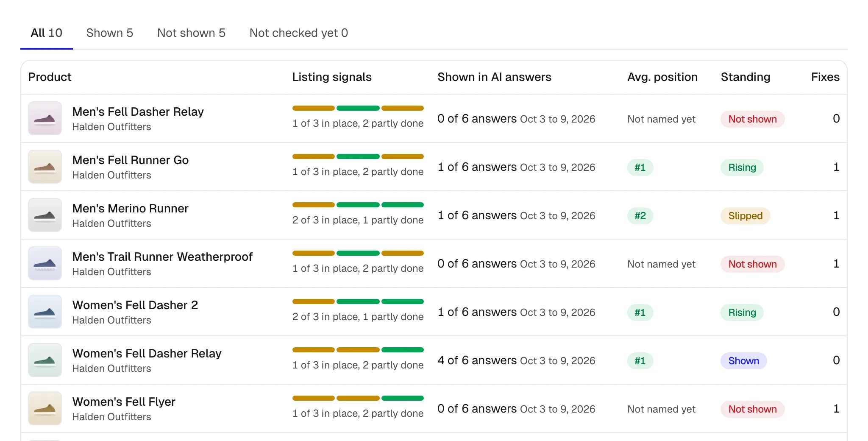Image resolution: width=868 pixels, height=441 pixels.
Task: Click the Standing column header
Action: 746,77
